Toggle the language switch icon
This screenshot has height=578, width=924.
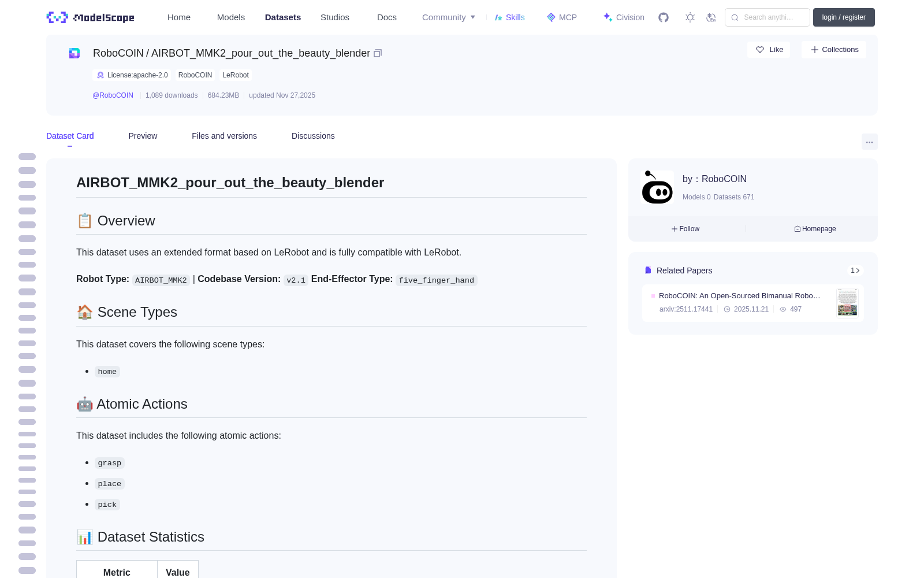(711, 17)
